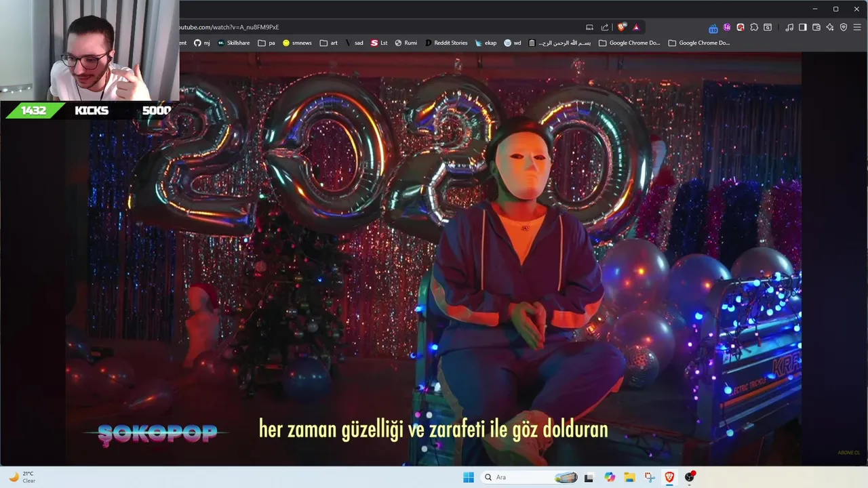868x488 pixels.
Task: Click the media control music note icon
Action: tap(789, 27)
